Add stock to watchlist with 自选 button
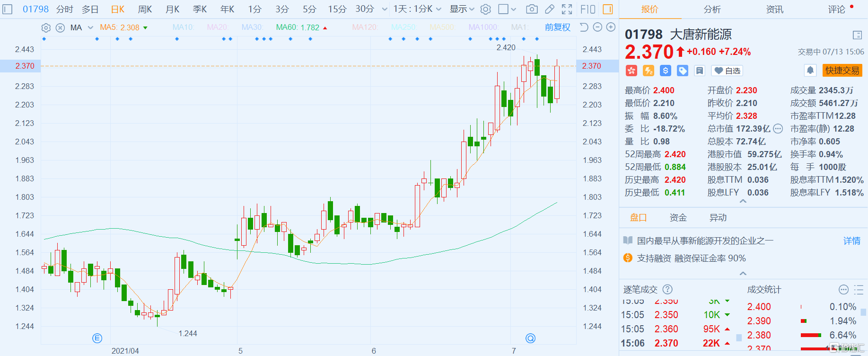The height and width of the screenshot is (356, 868). pos(728,71)
